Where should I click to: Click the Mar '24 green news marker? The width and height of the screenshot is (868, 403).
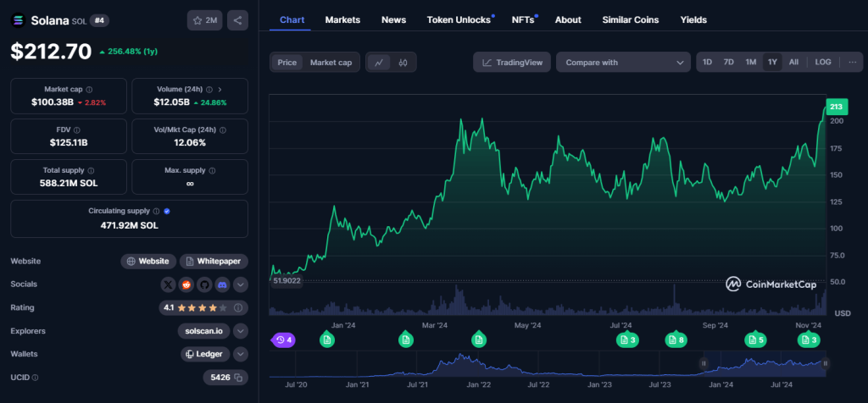tap(406, 339)
